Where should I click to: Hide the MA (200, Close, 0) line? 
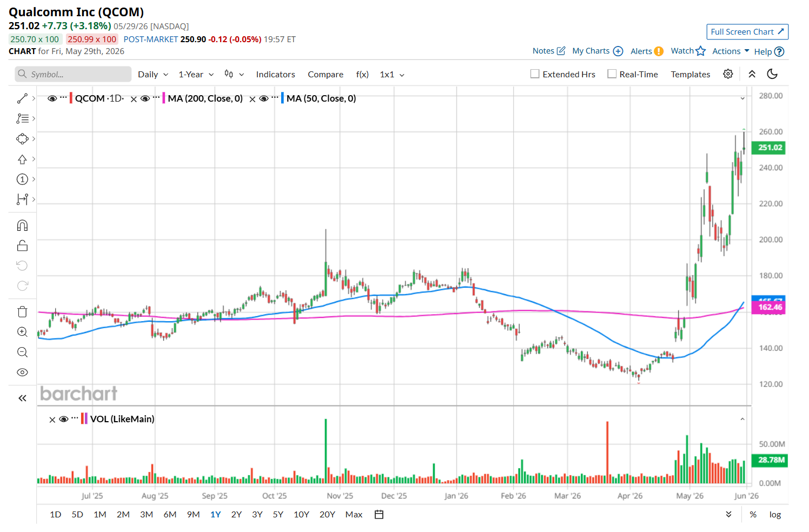(145, 98)
